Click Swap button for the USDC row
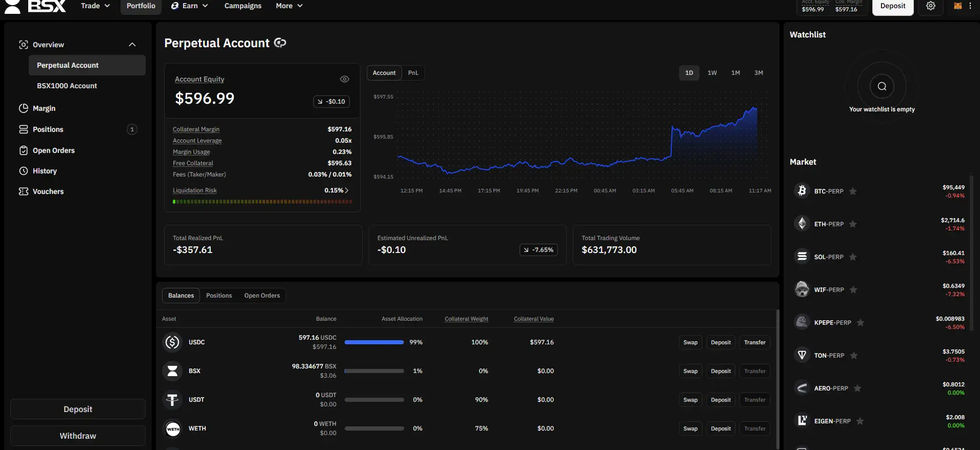This screenshot has height=450, width=980. click(x=690, y=342)
